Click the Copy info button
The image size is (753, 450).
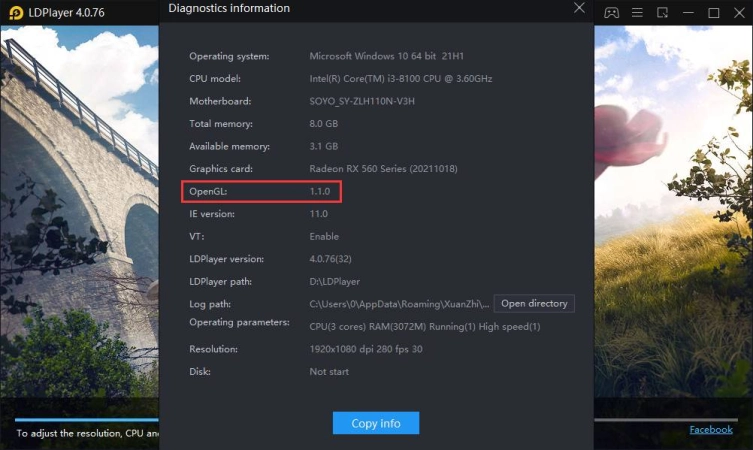pos(376,423)
